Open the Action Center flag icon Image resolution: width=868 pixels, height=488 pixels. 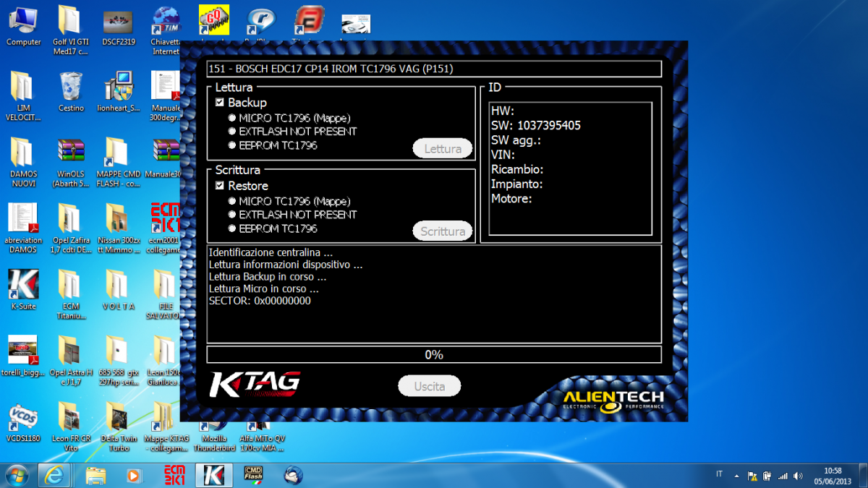pyautogui.click(x=752, y=476)
